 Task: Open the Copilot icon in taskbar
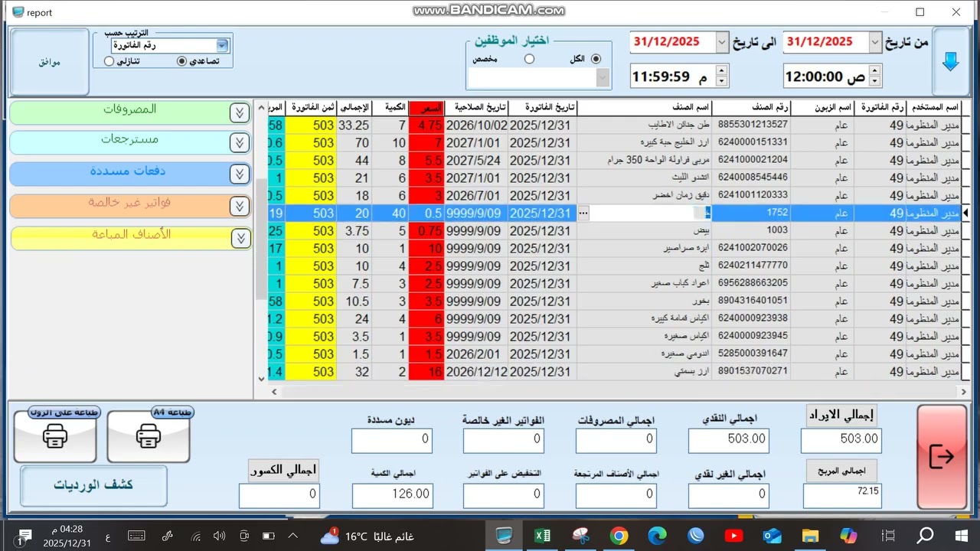tap(848, 536)
